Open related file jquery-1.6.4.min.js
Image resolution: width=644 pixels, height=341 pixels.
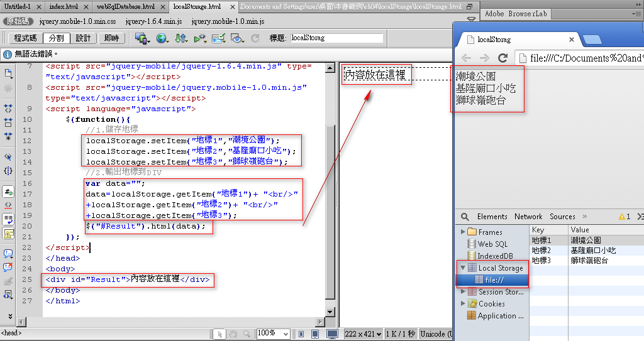(x=153, y=21)
